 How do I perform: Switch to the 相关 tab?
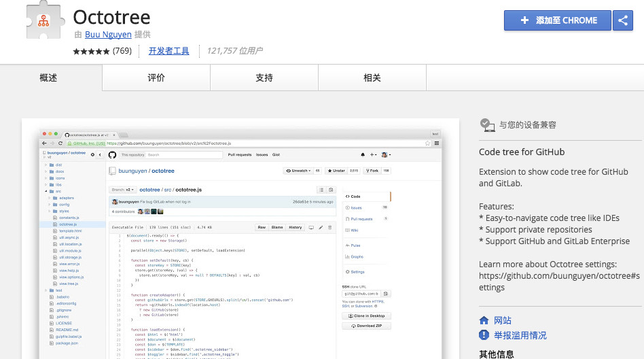372,78
